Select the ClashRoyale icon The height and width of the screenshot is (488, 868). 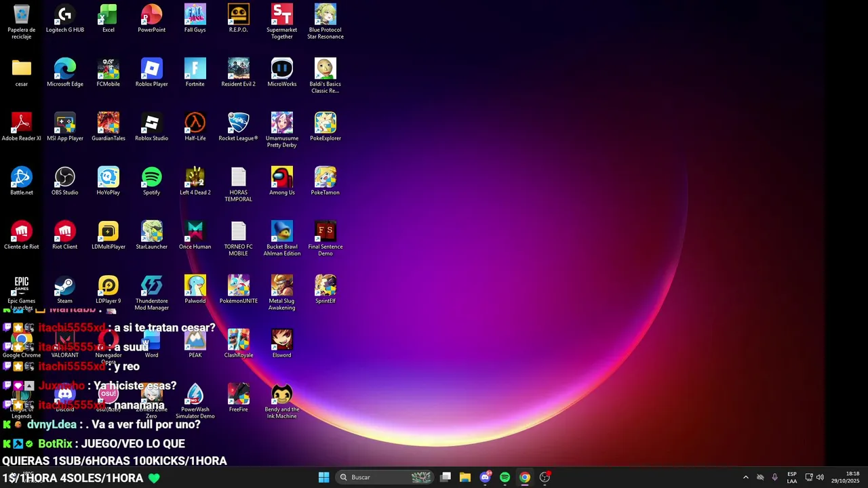click(239, 344)
